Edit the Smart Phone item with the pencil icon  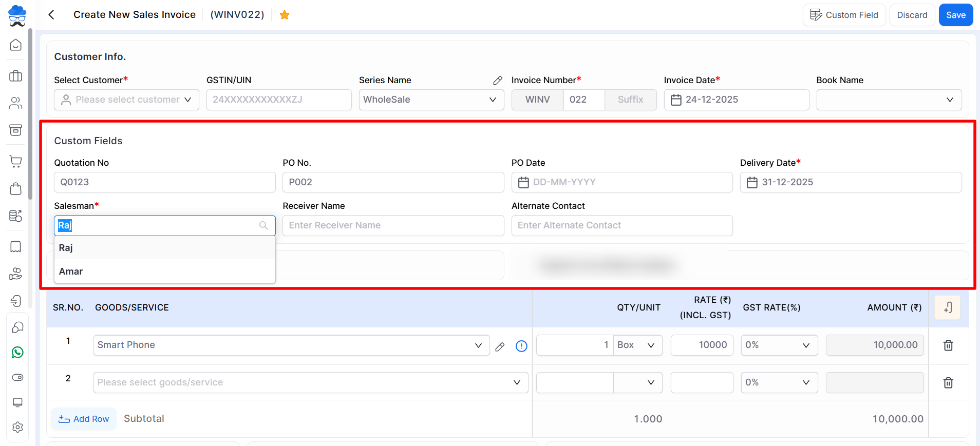coord(500,347)
